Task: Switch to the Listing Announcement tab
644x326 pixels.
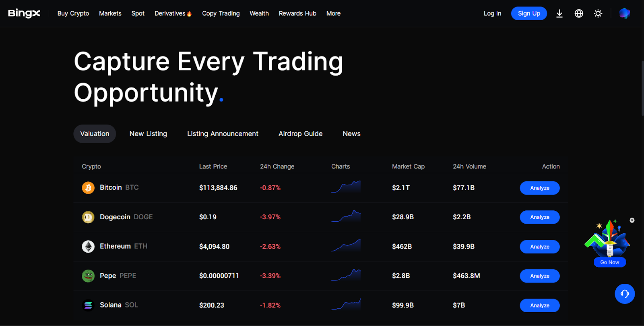Action: click(x=223, y=134)
